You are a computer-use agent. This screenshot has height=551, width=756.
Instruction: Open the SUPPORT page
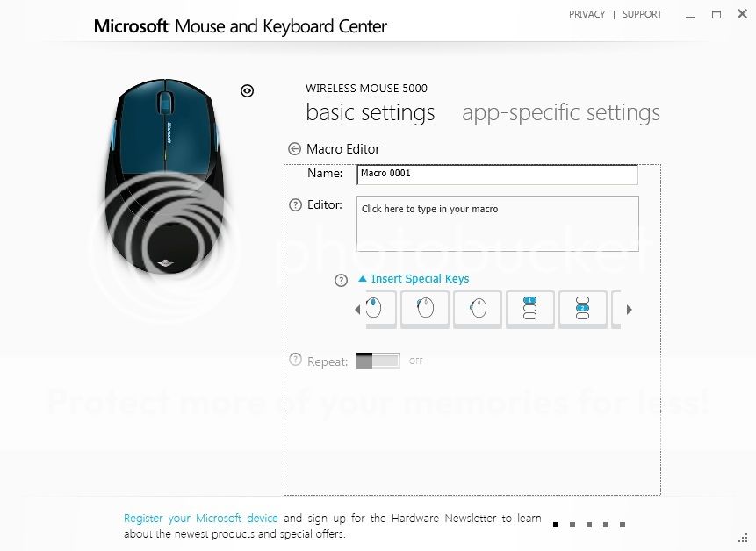[x=642, y=14]
